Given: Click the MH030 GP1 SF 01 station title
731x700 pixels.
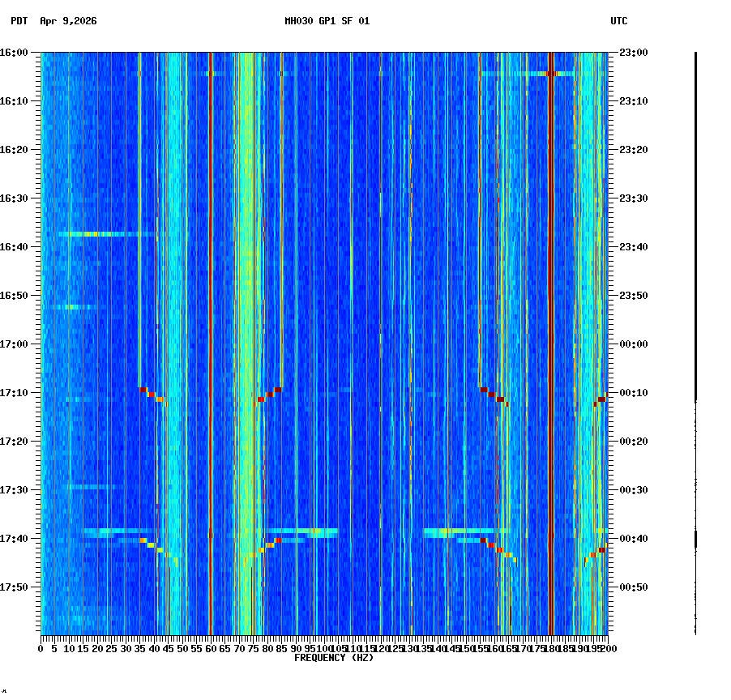Looking at the screenshot, I should point(330,22).
